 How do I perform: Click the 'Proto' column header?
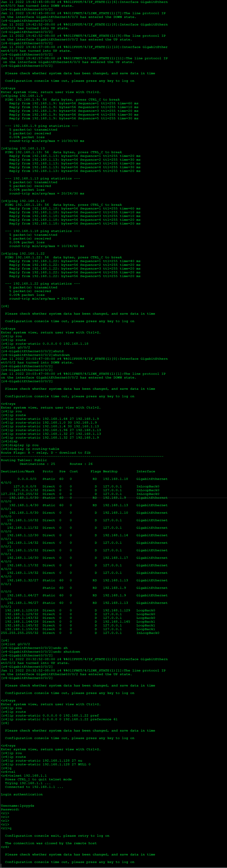click(x=48, y=471)
